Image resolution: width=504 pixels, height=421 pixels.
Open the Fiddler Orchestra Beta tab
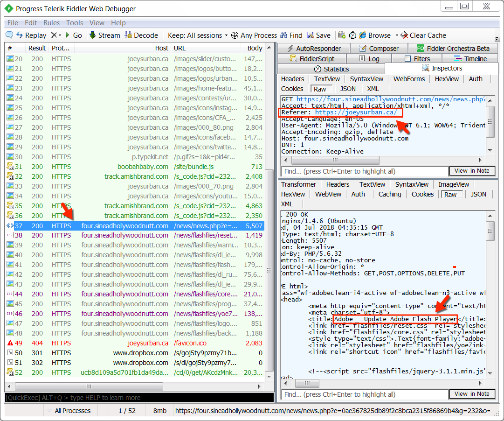pyautogui.click(x=453, y=49)
